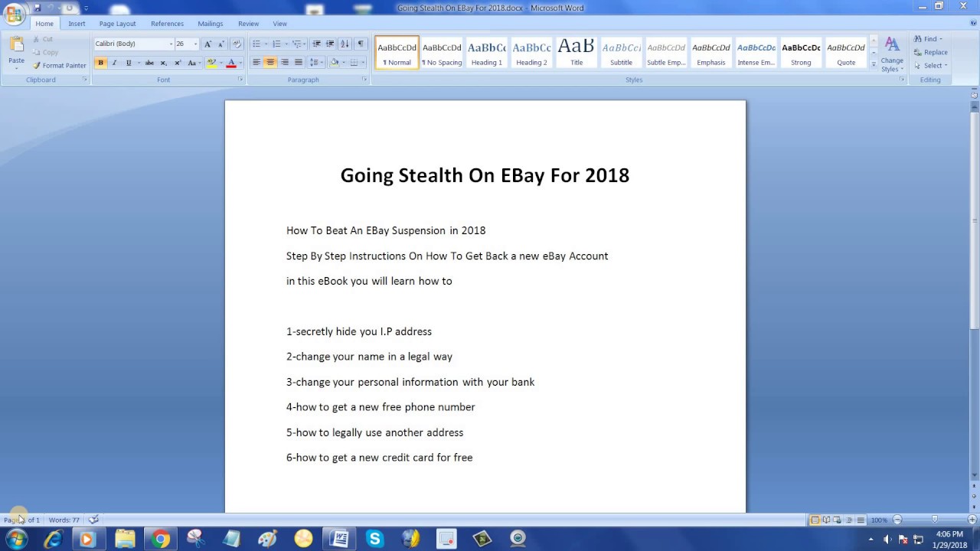Click the 'Going Stealth On EBay For 2018' heading
The width and height of the screenshot is (980, 551).
click(x=485, y=175)
